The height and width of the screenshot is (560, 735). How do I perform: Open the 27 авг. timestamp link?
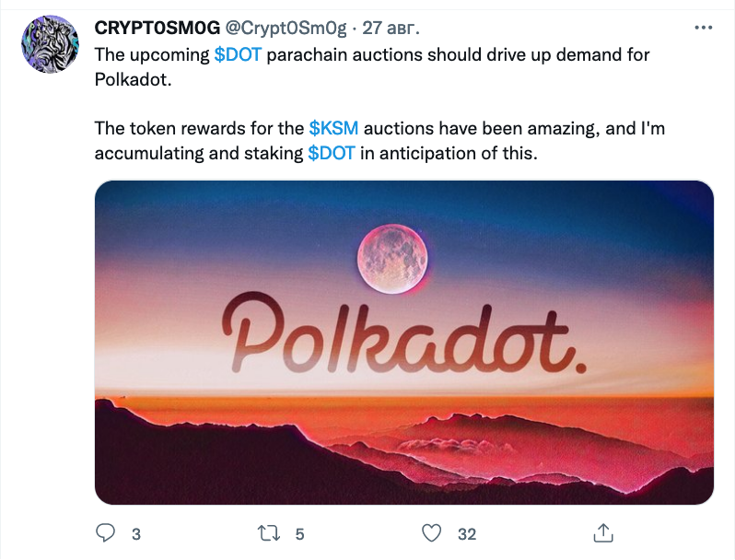[391, 29]
